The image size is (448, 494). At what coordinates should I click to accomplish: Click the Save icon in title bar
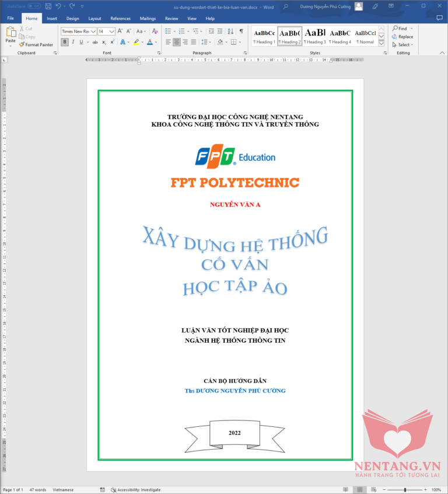click(48, 6)
